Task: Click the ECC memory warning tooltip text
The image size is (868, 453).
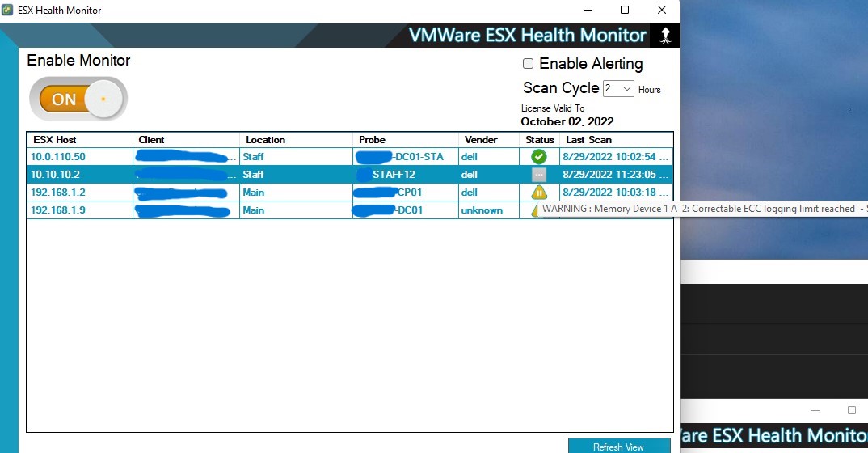Action: [x=702, y=209]
